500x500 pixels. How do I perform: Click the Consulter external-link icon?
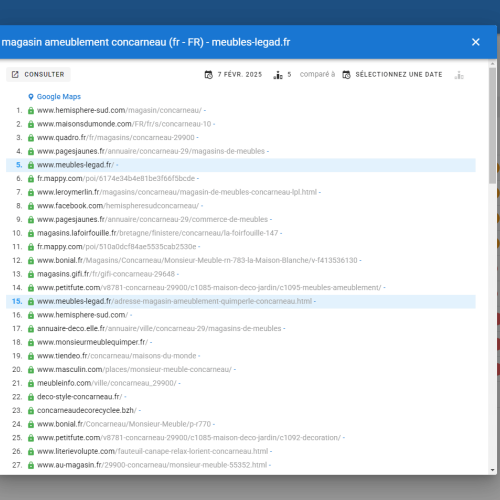(15, 74)
